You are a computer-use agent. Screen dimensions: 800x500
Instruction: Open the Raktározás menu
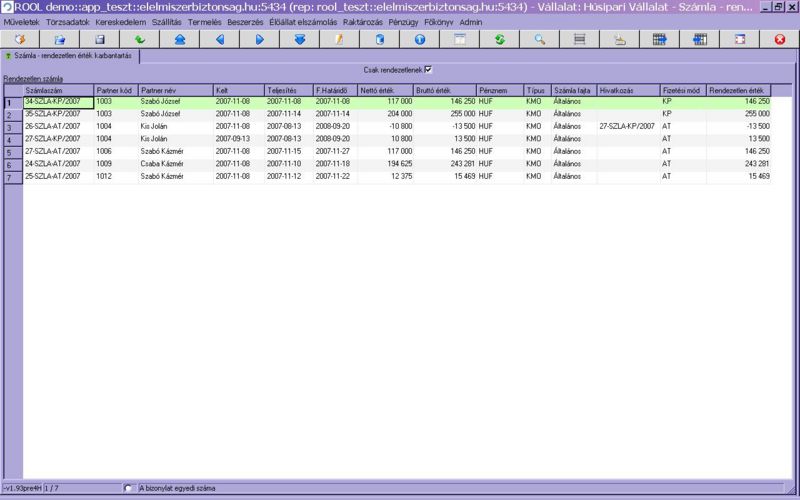[362, 22]
